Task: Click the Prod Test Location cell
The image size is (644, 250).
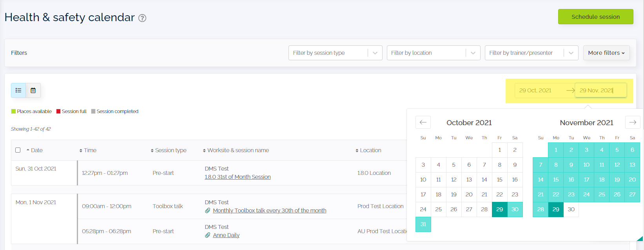Action: click(x=380, y=206)
